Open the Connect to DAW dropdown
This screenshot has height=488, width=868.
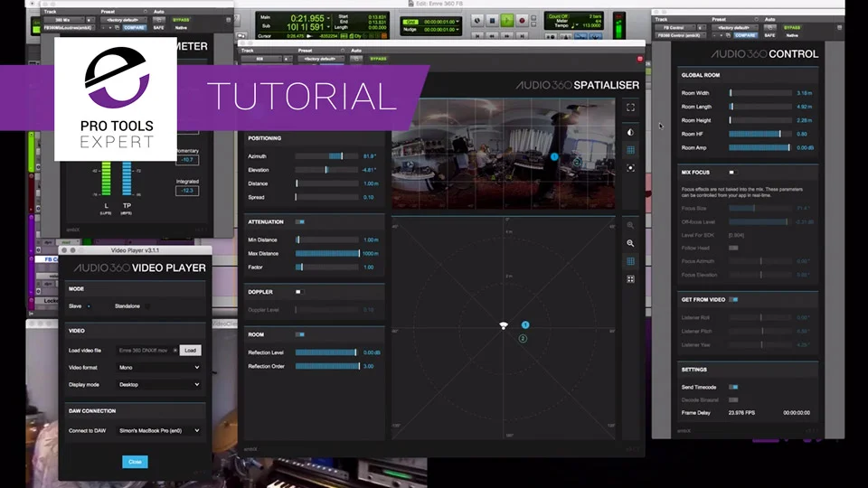pyautogui.click(x=159, y=430)
